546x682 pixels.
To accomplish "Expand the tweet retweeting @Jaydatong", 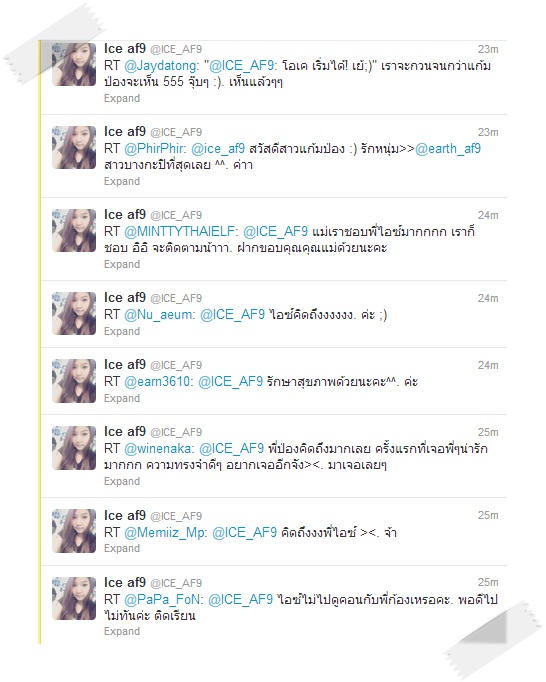I will click(122, 98).
